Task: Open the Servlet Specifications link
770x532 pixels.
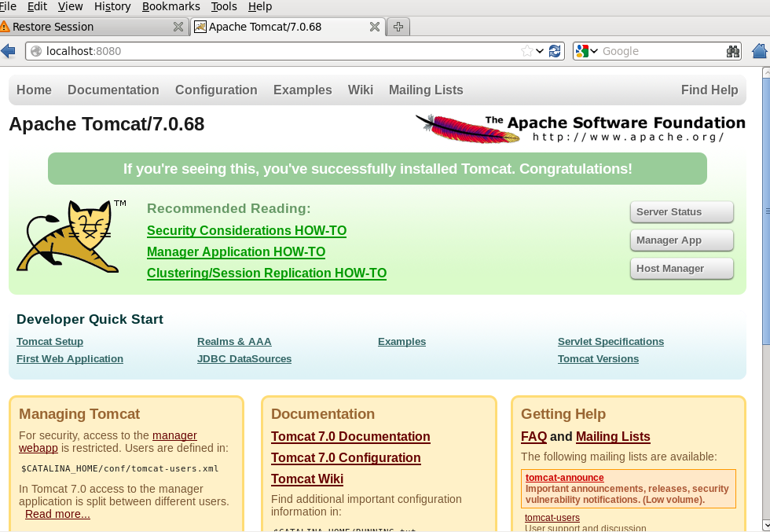Action: coord(610,341)
